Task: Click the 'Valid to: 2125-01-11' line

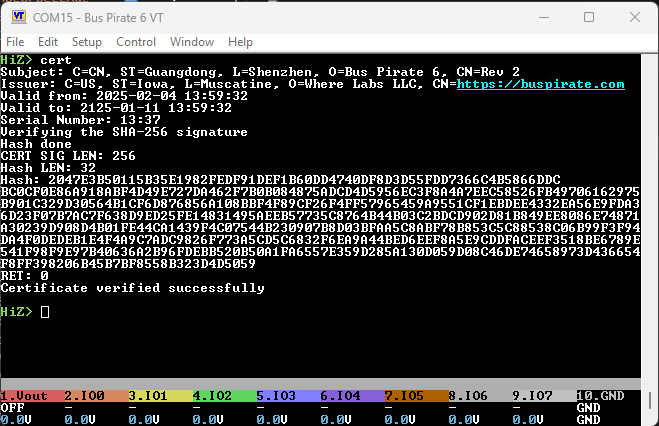Action: [x=116, y=108]
